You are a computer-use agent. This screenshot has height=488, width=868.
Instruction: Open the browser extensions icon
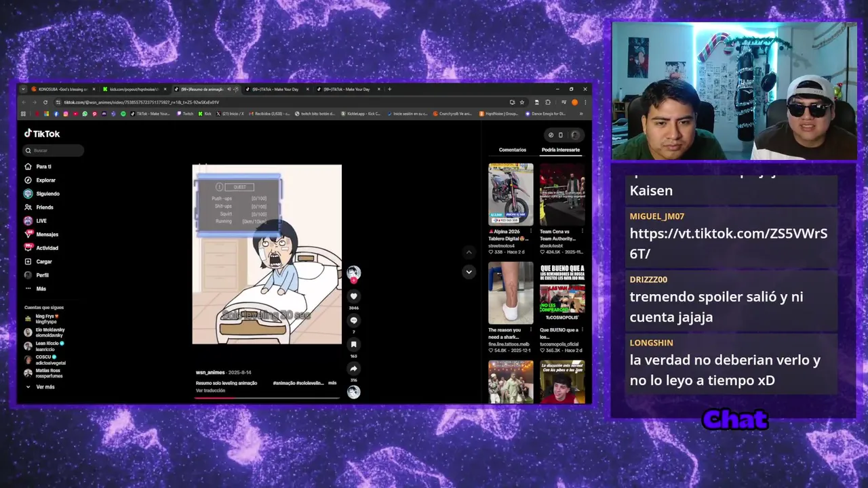(548, 102)
